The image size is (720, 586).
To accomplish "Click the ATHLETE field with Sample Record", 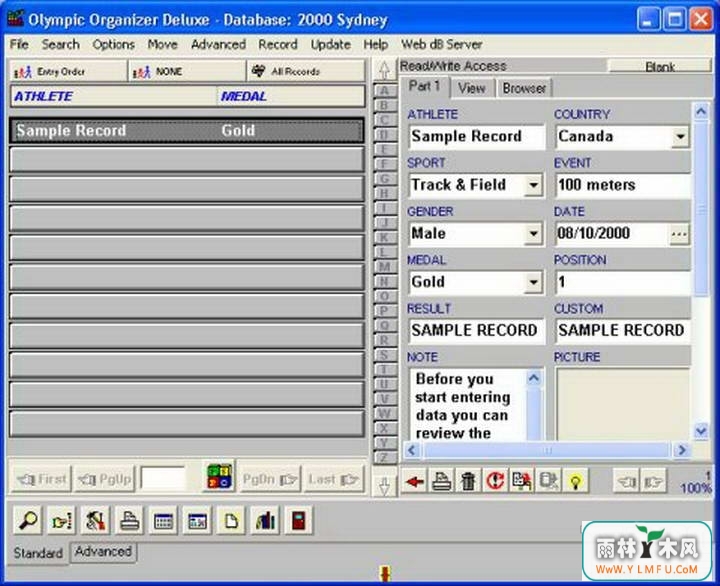I will (x=476, y=136).
